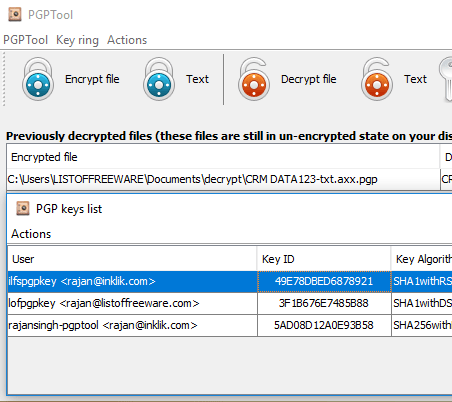Click the key icon at toolbar edge
This screenshot has height=402, width=452.
pyautogui.click(x=446, y=79)
